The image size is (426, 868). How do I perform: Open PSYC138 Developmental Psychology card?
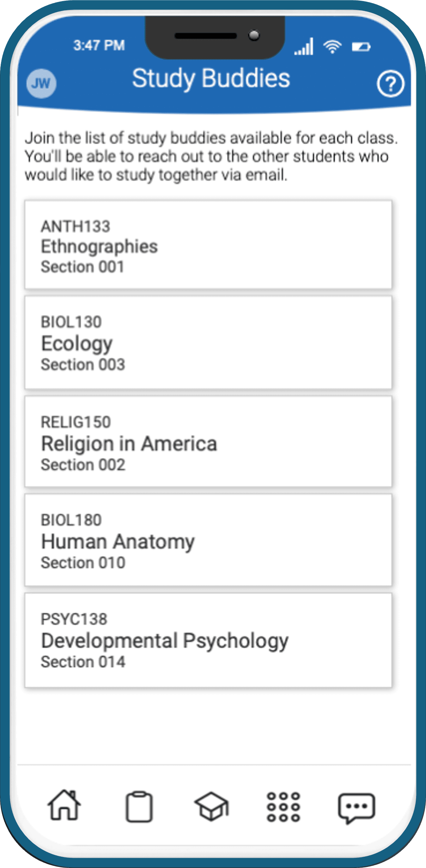click(x=208, y=640)
